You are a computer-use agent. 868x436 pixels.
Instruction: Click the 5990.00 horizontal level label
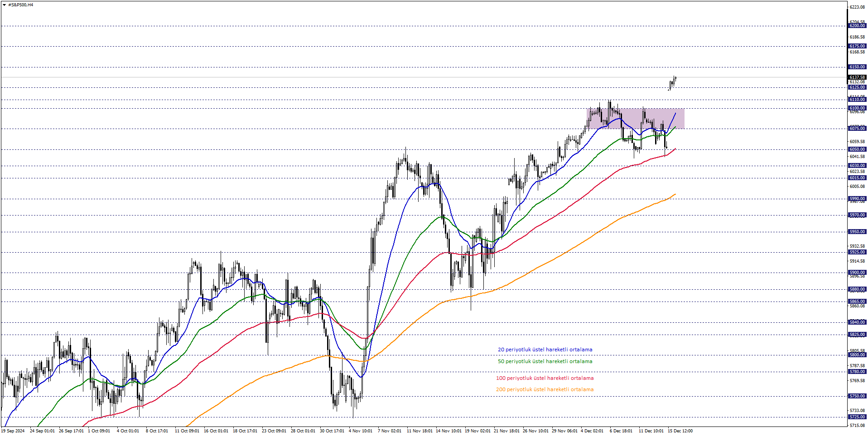(x=857, y=199)
